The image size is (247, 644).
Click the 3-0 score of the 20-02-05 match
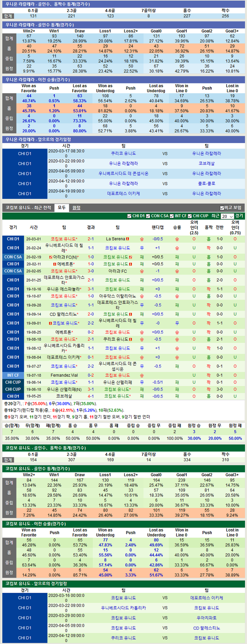tap(91, 271)
